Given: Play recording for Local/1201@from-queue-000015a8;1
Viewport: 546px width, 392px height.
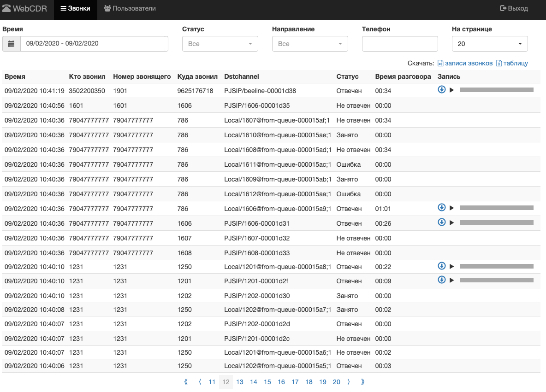Looking at the screenshot, I should 451,266.
